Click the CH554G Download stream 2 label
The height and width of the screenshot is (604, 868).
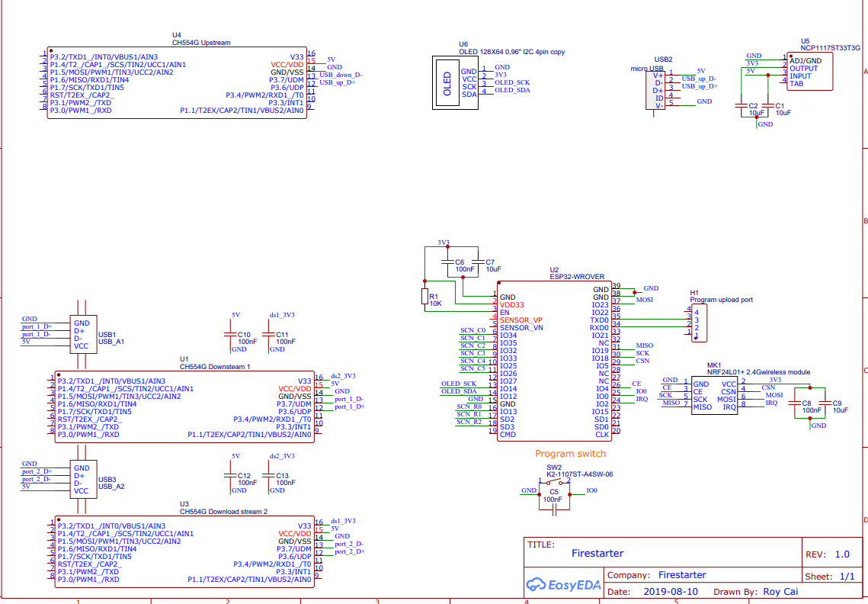click(x=223, y=512)
